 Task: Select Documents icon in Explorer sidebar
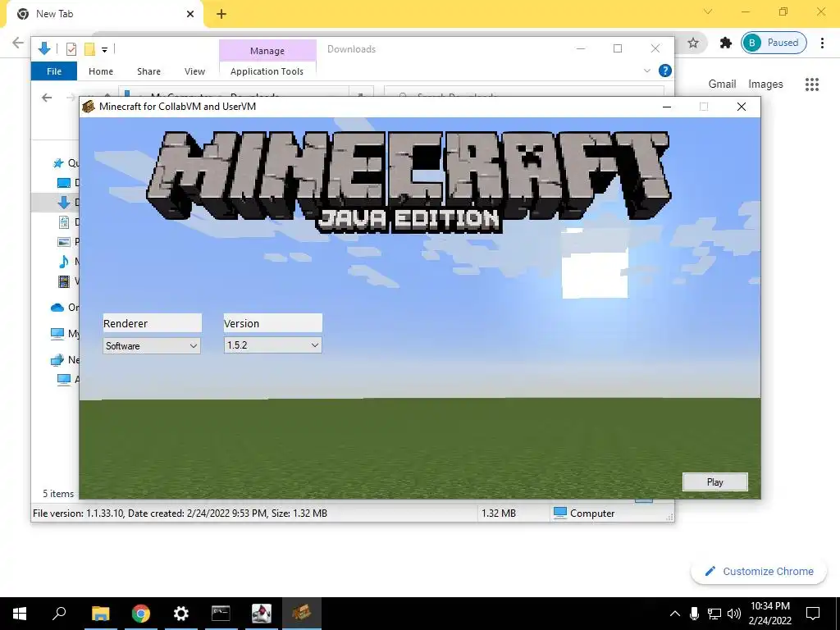[64, 221]
